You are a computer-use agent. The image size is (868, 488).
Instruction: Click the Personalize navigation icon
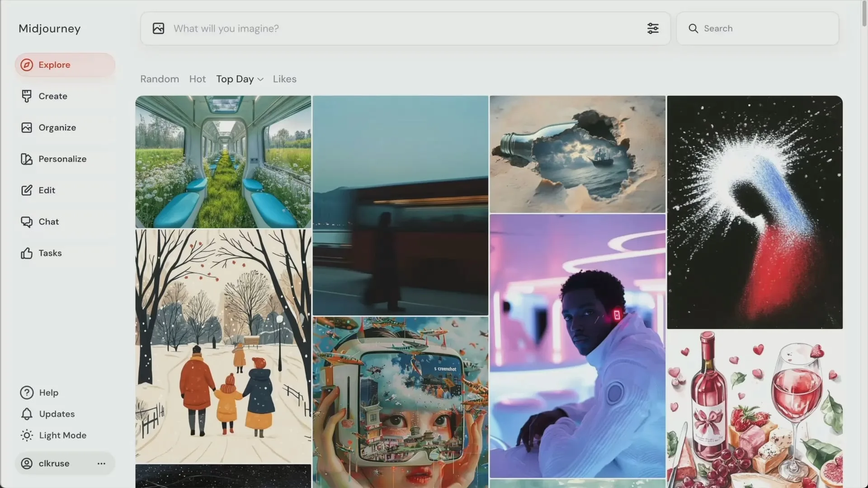pos(26,159)
